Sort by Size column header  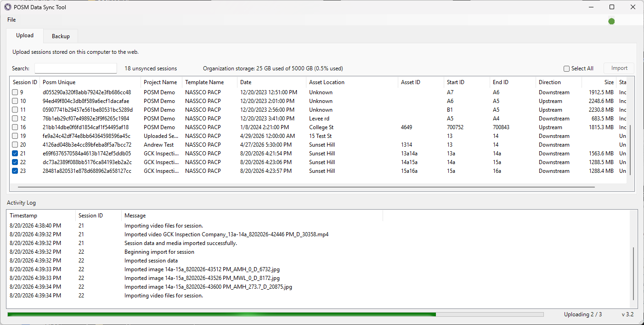(x=599, y=82)
